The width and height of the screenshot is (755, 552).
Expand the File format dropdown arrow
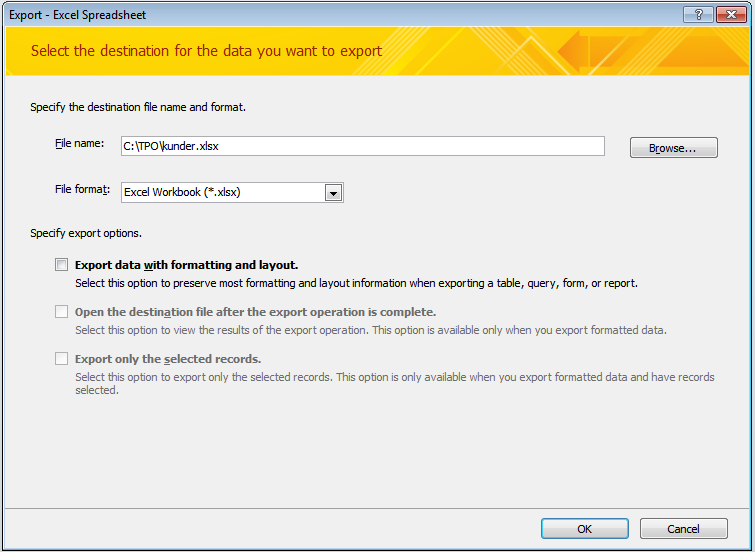333,193
